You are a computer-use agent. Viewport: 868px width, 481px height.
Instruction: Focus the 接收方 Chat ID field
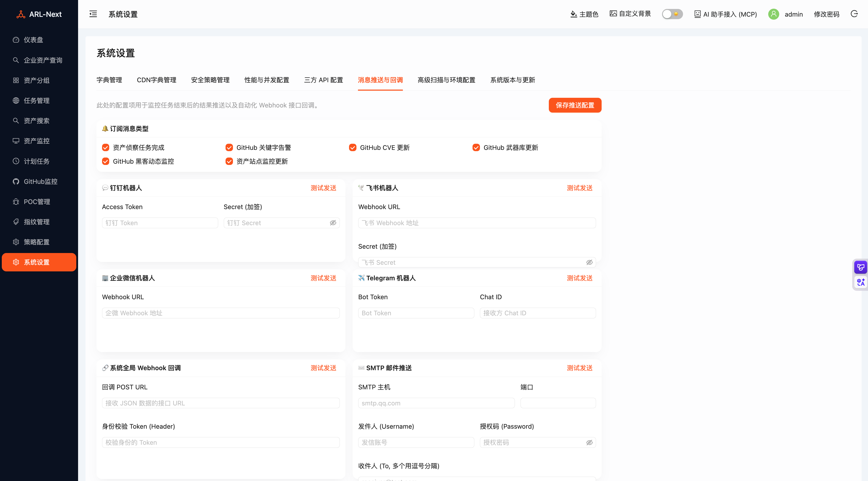[538, 313]
